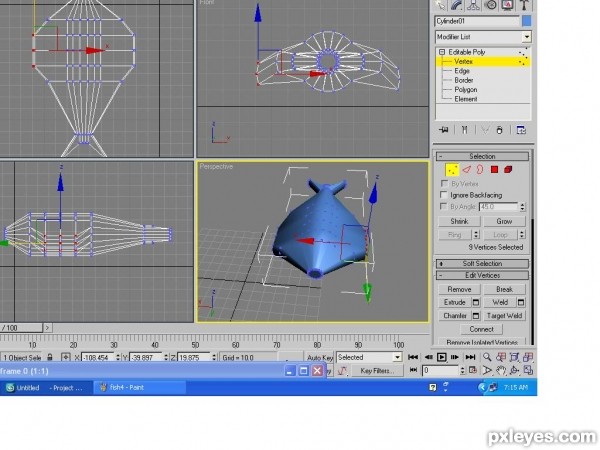Viewport: 600px width, 450px height.
Task: Open Extrude settings box icon
Action: point(476,302)
